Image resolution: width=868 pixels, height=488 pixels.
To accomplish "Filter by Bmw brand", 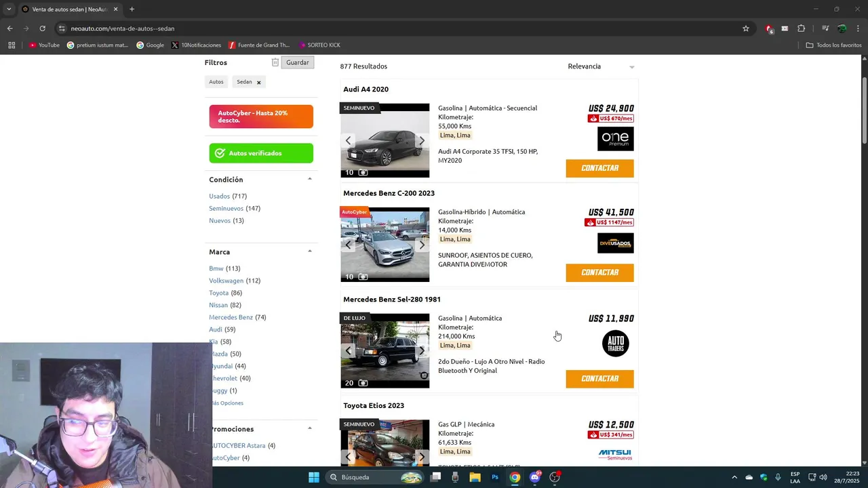I will tap(216, 268).
